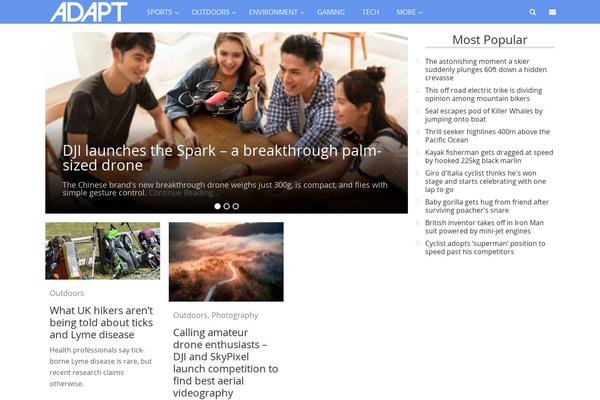Open Cyclist adopts superman position story
Screen dimensions: 600x400
coord(485,247)
